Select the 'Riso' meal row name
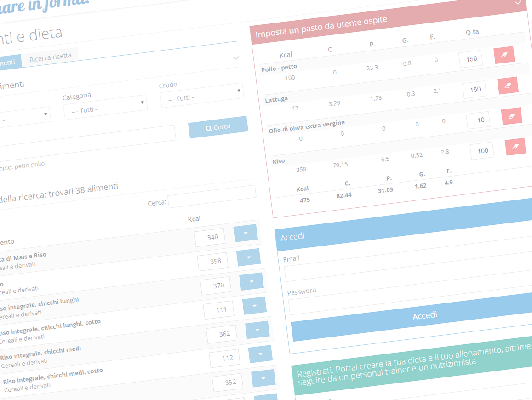This screenshot has height=400, width=532. 279,161
